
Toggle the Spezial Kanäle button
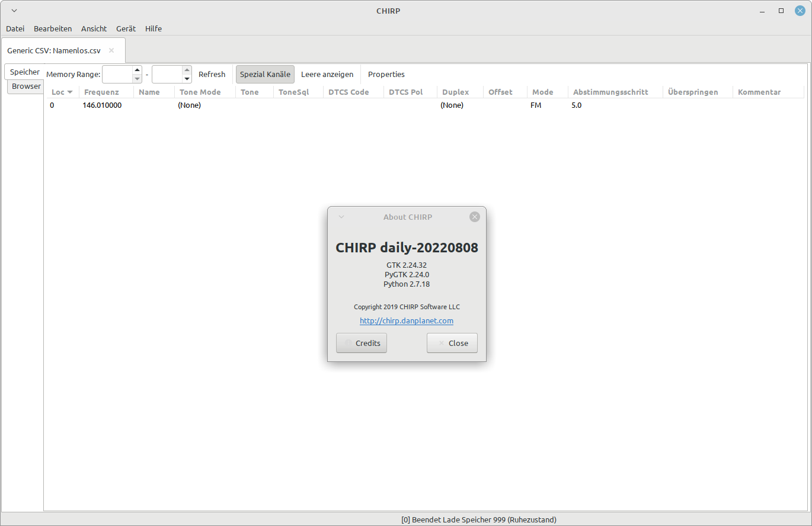(265, 75)
